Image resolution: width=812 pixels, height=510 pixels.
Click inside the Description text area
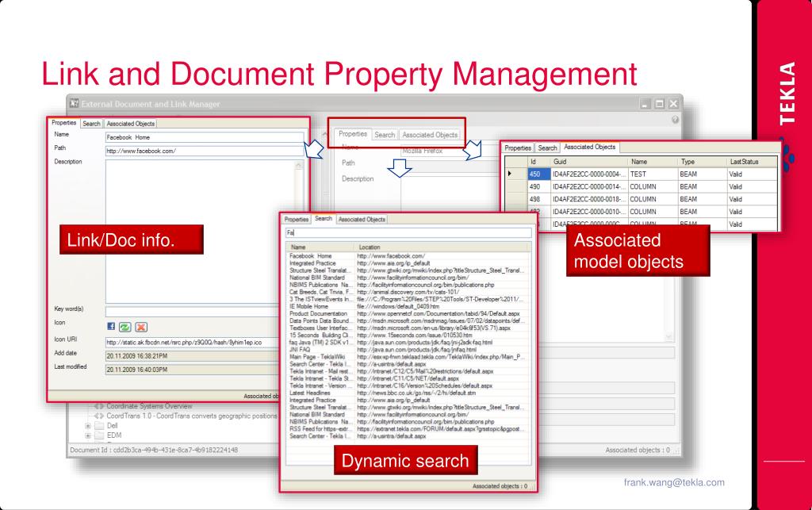pyautogui.click(x=200, y=232)
